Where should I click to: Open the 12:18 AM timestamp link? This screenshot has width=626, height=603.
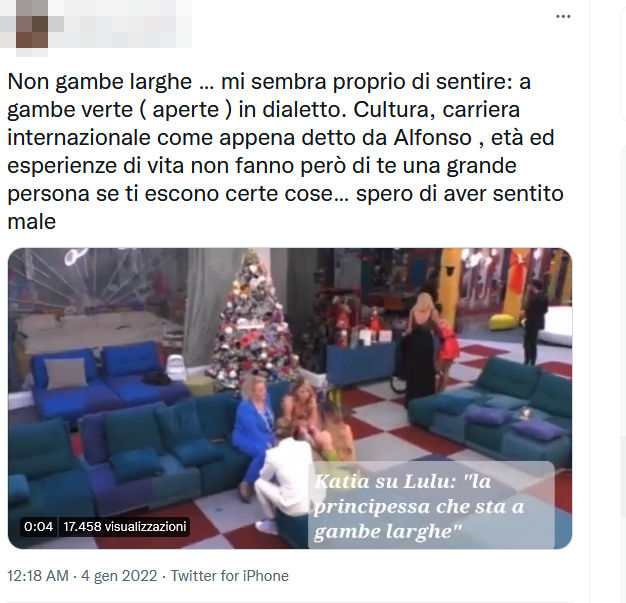tap(38, 576)
